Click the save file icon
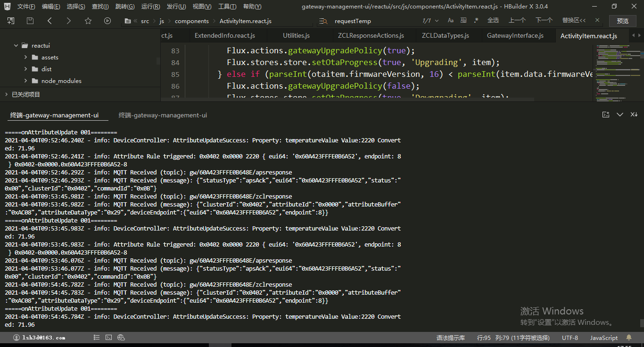The image size is (644, 347). (30, 21)
